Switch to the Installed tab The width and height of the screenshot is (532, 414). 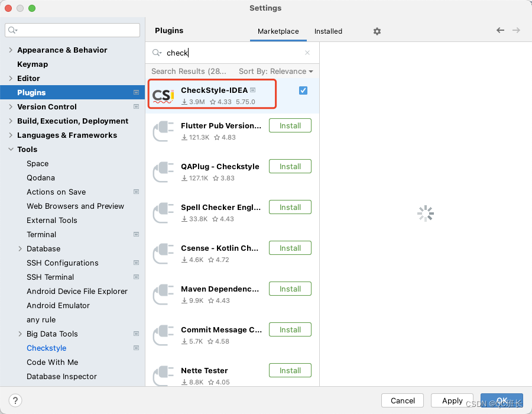pyautogui.click(x=328, y=31)
